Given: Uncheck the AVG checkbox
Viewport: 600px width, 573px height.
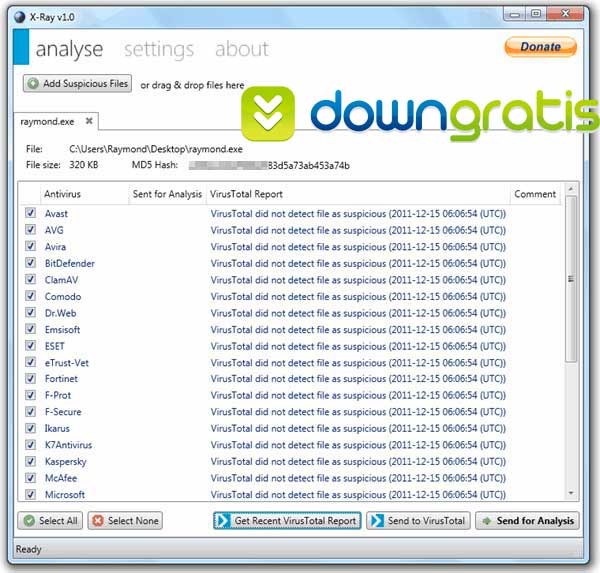Looking at the screenshot, I should pyautogui.click(x=31, y=230).
